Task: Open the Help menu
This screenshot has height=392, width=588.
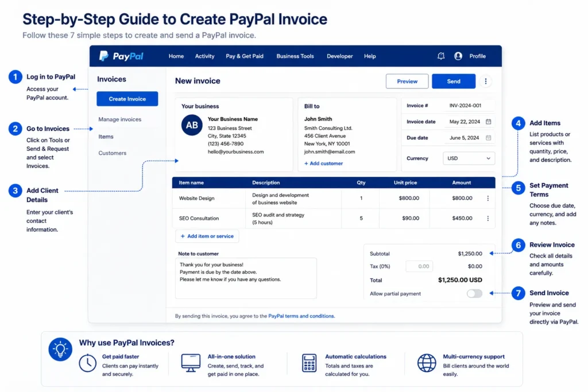Action: click(370, 56)
